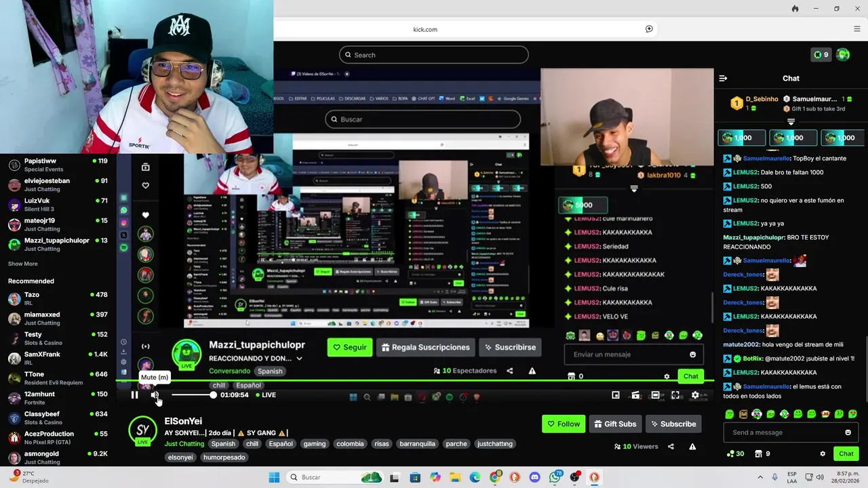Cast the stream using the cast icon

[x=635, y=395]
